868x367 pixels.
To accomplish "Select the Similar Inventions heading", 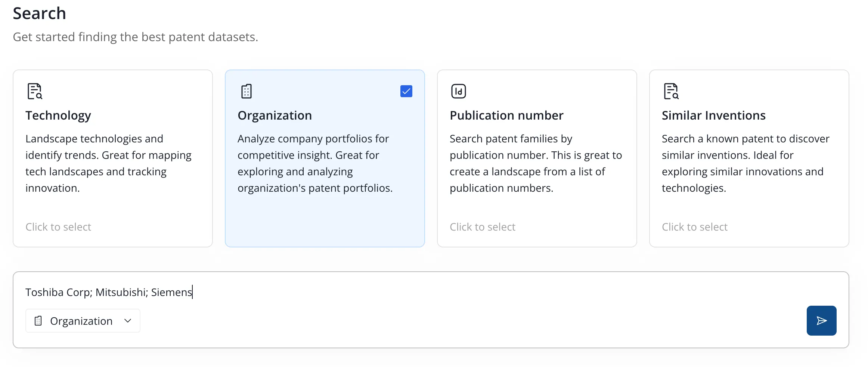I will tap(714, 115).
